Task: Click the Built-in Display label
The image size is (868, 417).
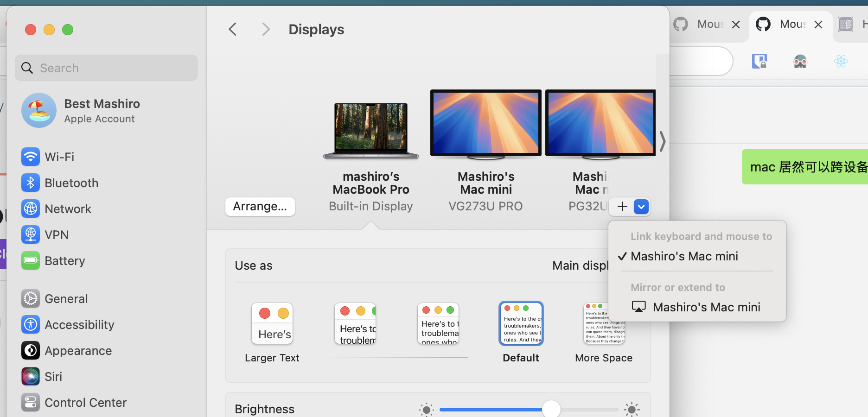Action: click(x=371, y=206)
